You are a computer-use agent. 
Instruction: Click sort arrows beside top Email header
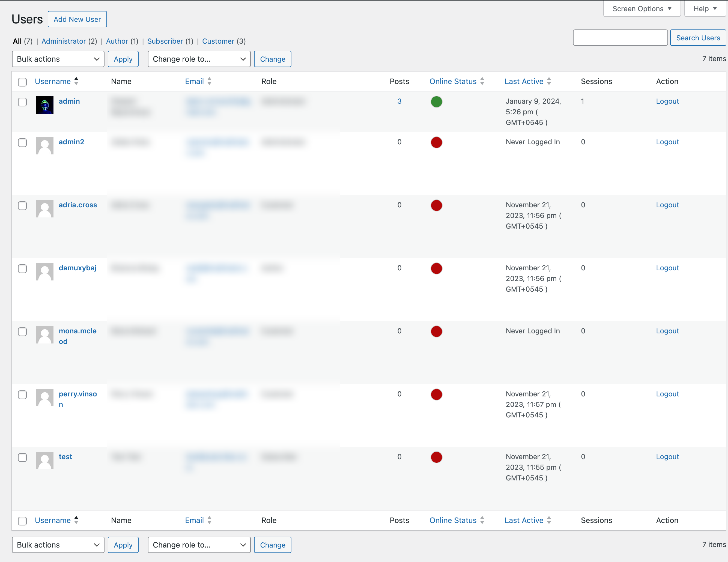click(x=209, y=81)
